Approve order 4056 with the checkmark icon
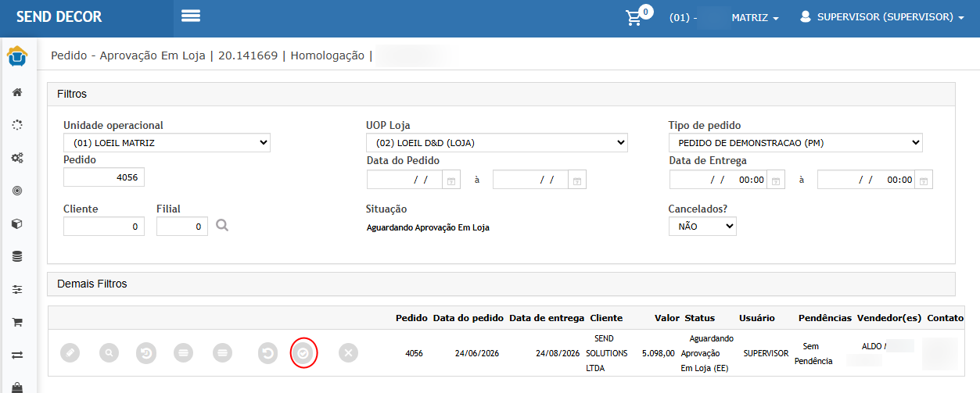 [x=303, y=353]
